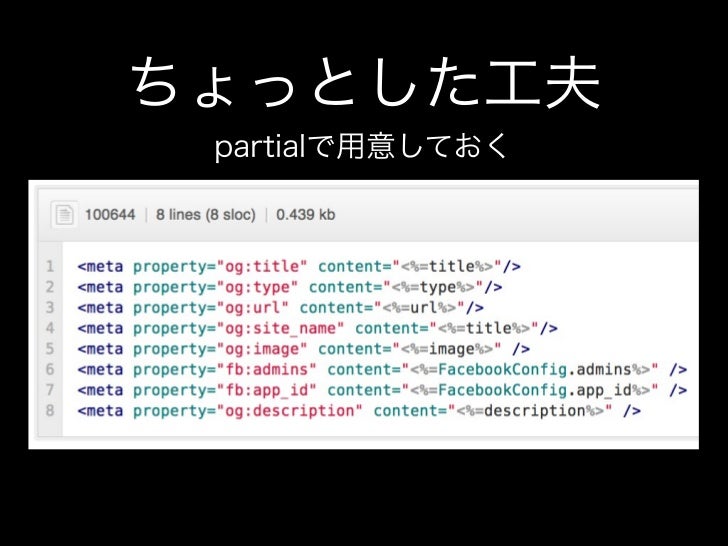Screen dimensions: 728x546
Task: Click the "og:description" property value
Action: pyautogui.click(x=290, y=411)
